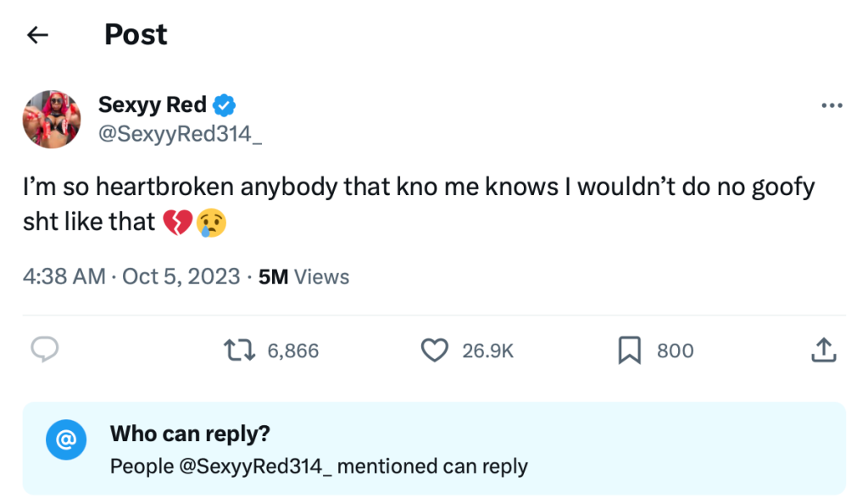Viewport: 868px width, 498px height.
Task: Like the post with the heart icon
Action: [435, 350]
